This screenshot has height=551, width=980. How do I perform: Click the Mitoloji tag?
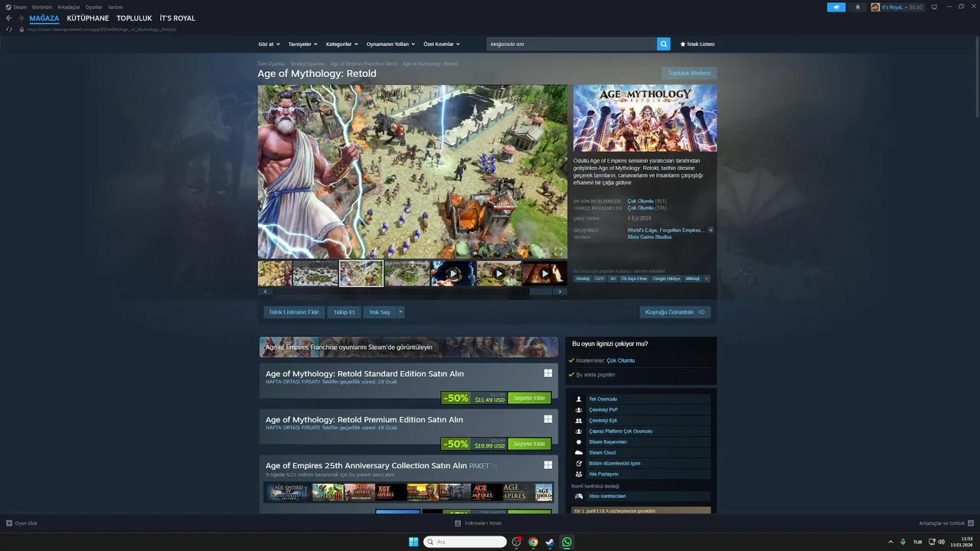pos(692,279)
